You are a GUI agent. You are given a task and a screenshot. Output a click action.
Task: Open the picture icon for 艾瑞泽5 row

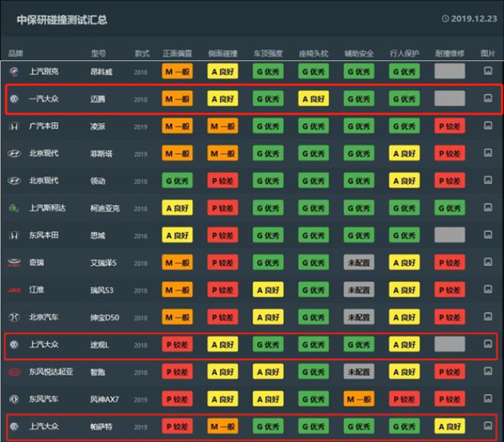[488, 262]
